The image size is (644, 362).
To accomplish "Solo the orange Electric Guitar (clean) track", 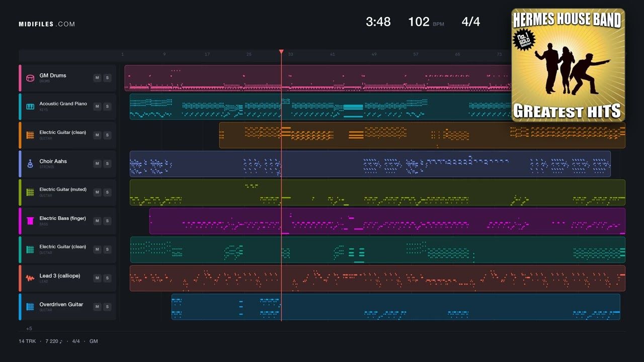I will pos(107,135).
